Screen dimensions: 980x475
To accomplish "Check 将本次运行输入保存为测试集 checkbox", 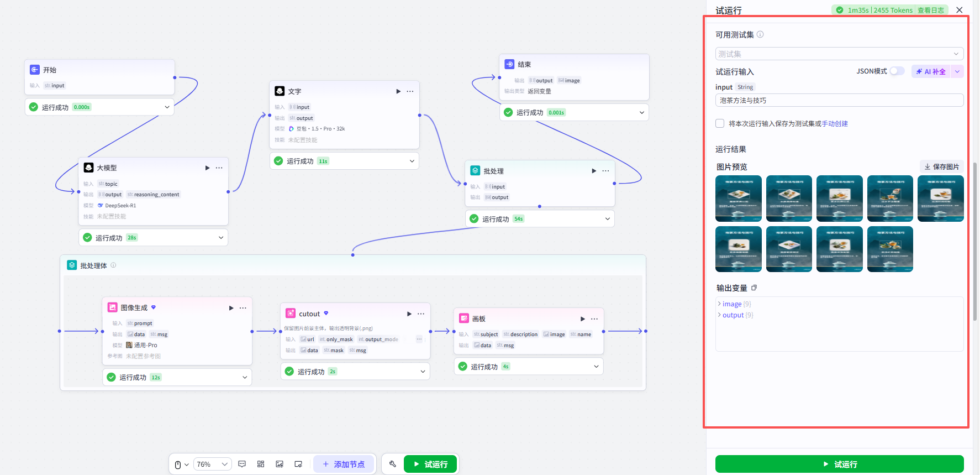I will point(720,123).
